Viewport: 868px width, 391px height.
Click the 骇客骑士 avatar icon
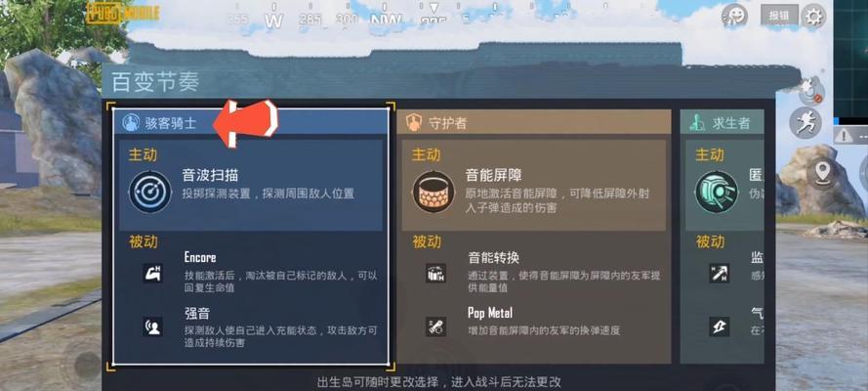tap(131, 122)
